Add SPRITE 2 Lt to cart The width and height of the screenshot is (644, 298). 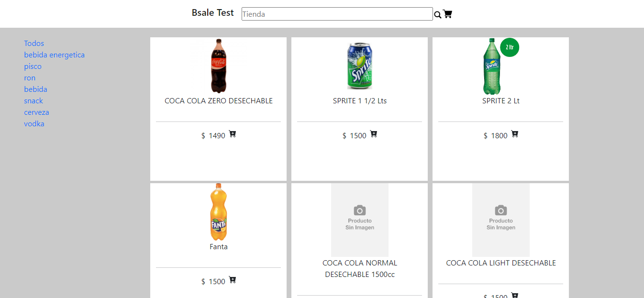coord(514,134)
